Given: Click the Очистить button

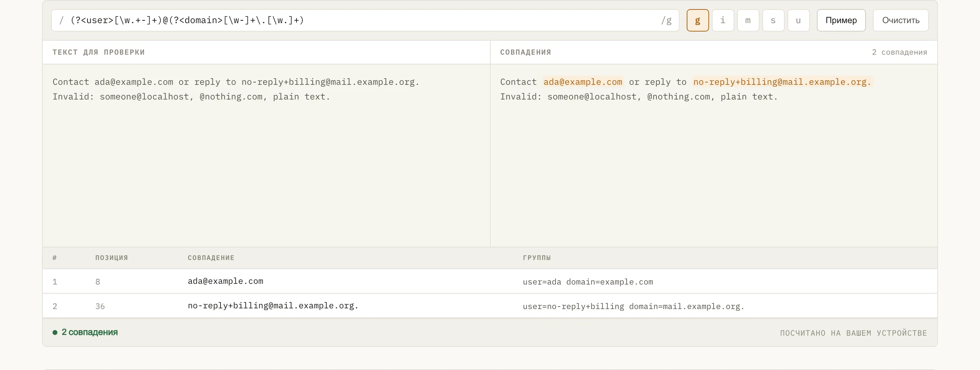Looking at the screenshot, I should point(900,20).
